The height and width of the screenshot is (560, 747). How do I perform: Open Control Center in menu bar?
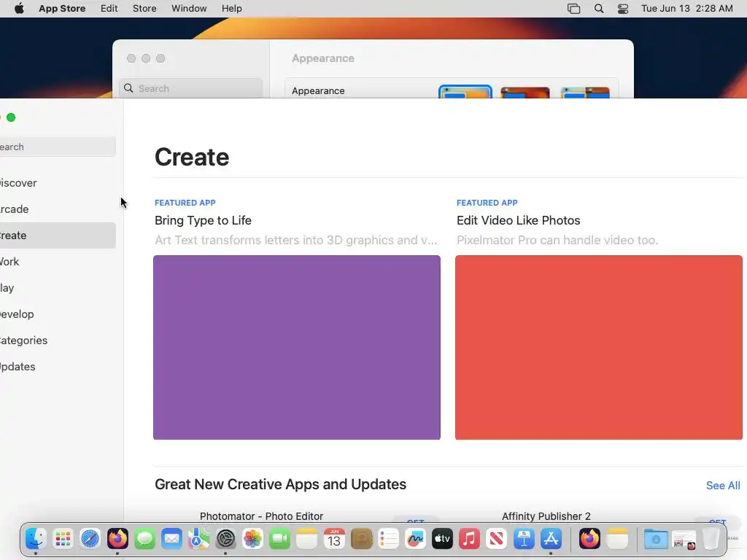point(623,9)
